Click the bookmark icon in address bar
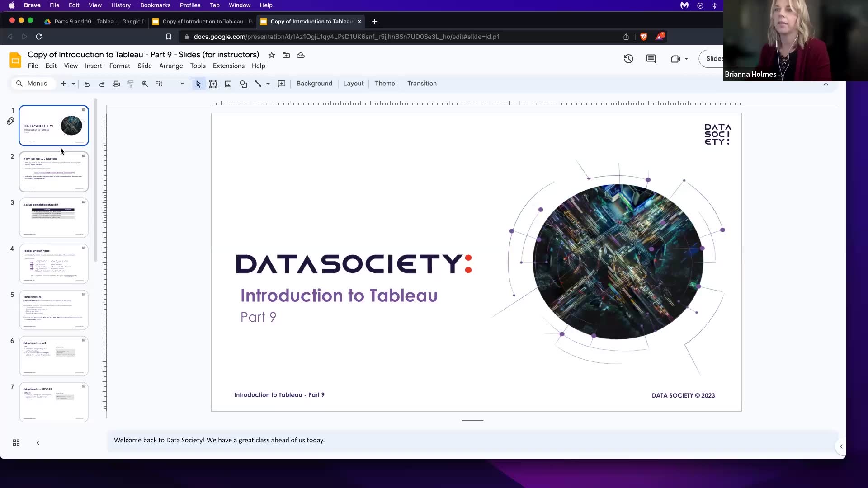This screenshot has width=868, height=488. click(169, 37)
